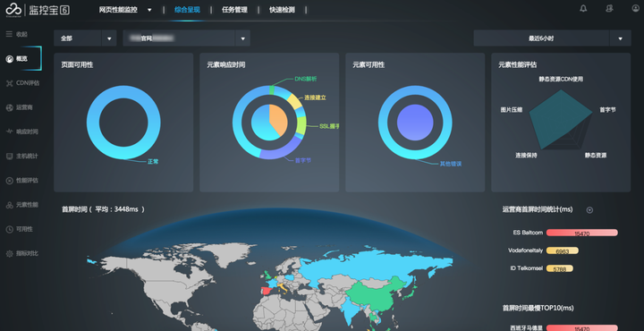Click the ES Baltcom red bar

tap(582, 233)
